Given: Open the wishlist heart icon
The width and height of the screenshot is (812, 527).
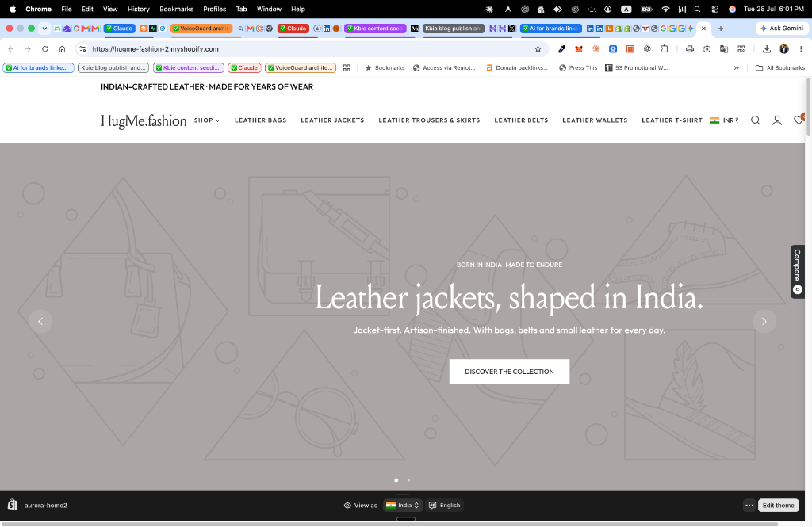Looking at the screenshot, I should [799, 120].
